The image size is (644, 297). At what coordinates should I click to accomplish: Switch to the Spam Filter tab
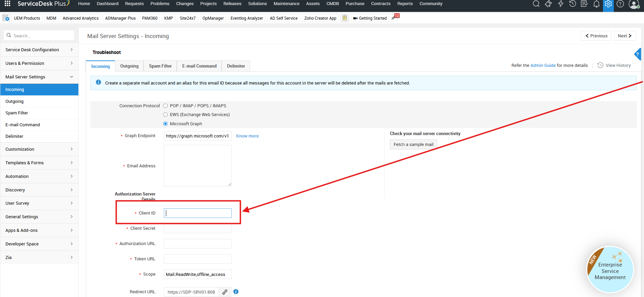point(160,66)
